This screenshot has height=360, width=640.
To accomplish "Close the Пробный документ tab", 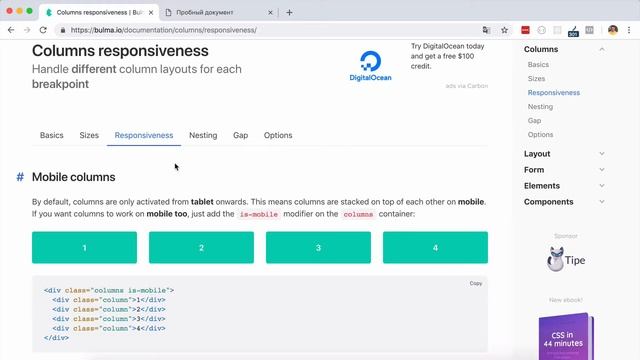I will (270, 13).
